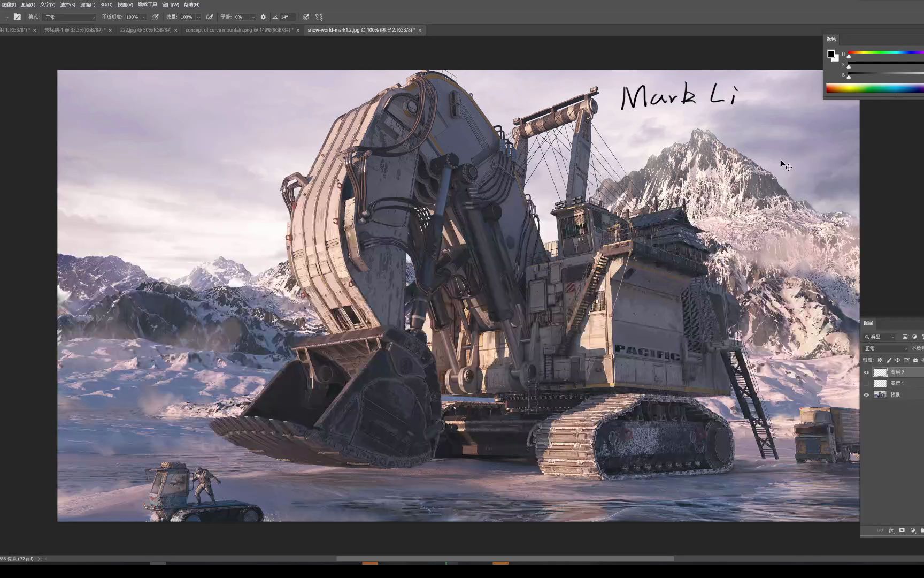Close the 未标题-1 document tab
The width and height of the screenshot is (924, 578).
110,31
